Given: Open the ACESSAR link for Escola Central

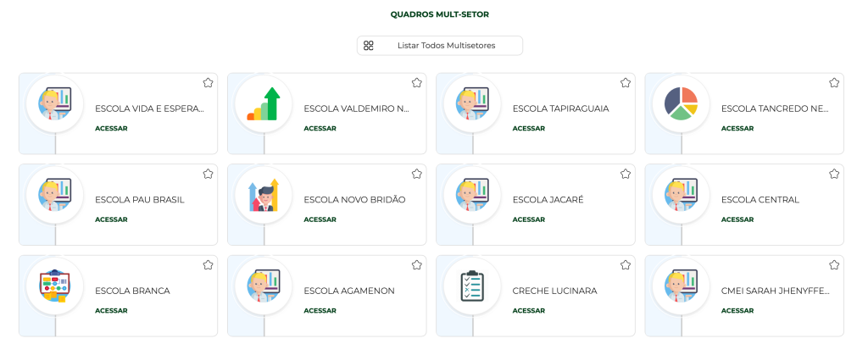Looking at the screenshot, I should 737,219.
